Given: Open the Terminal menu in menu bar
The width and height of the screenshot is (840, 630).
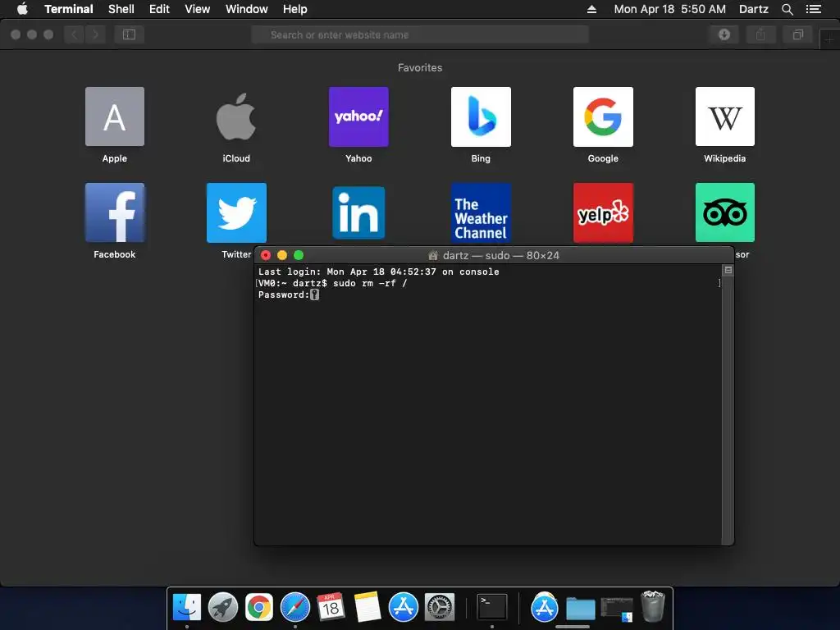Looking at the screenshot, I should coord(69,9).
